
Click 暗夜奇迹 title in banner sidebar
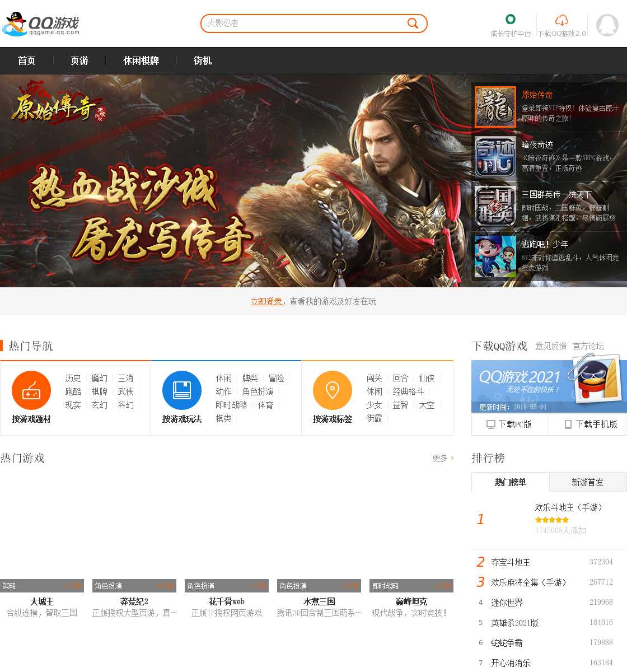pos(537,144)
